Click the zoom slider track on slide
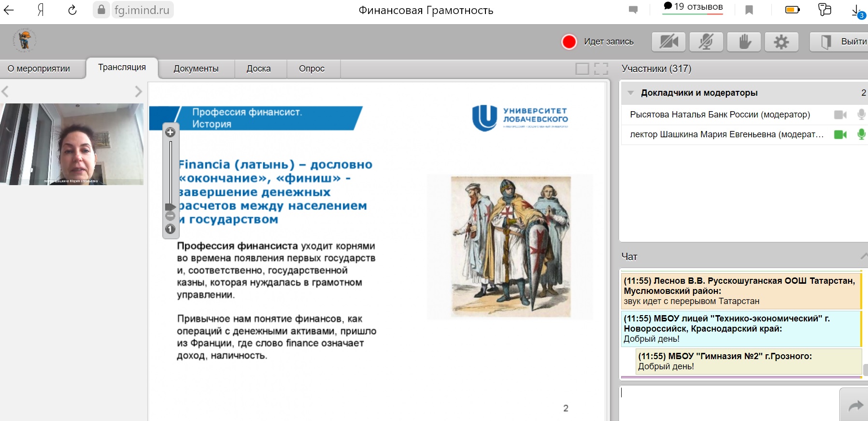Viewport: 868px width, 421px height. coord(171,172)
